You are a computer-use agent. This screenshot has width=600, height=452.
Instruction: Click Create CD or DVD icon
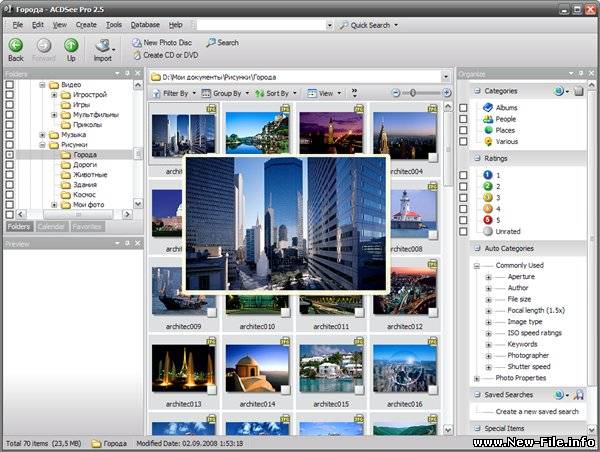(136, 55)
